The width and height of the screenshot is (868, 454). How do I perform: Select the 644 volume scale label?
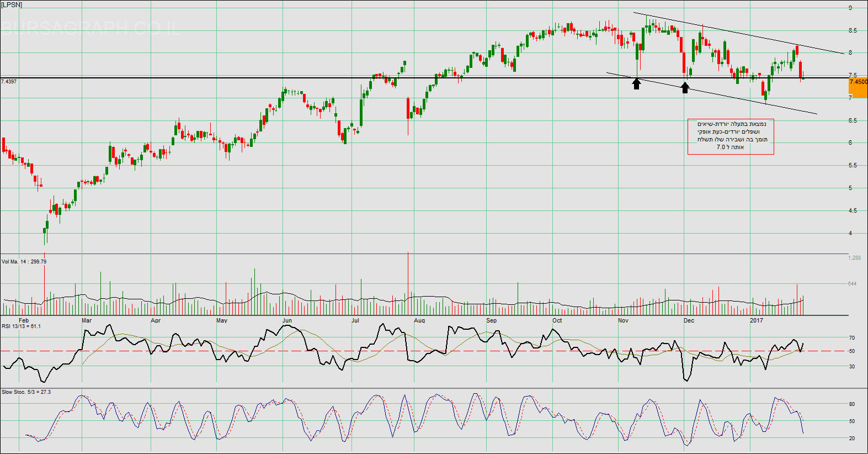click(853, 283)
